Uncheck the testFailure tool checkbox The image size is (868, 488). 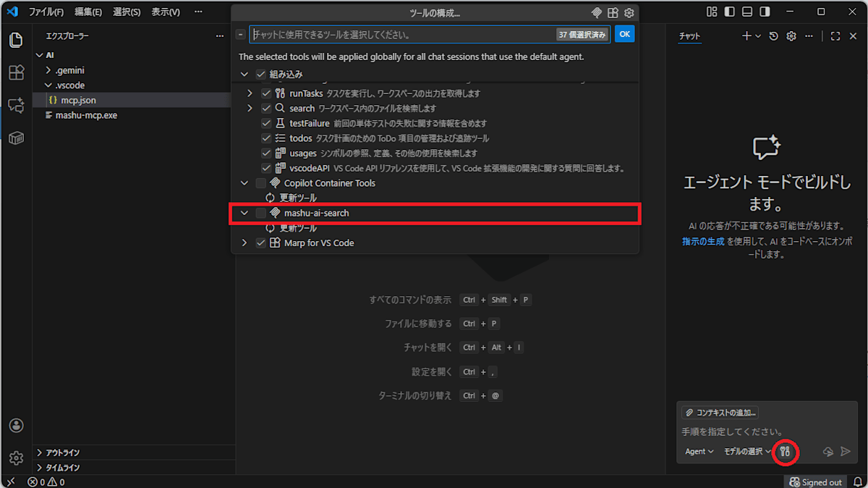(x=266, y=123)
